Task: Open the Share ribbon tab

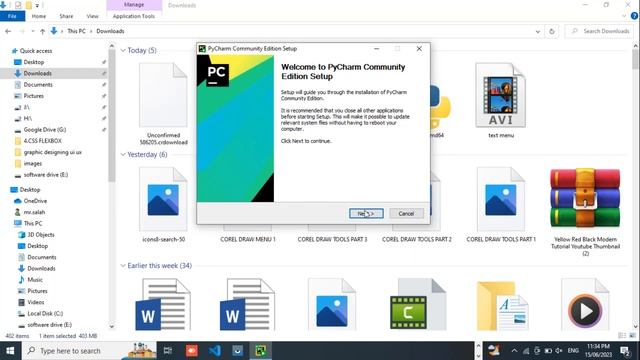Action: point(66,16)
